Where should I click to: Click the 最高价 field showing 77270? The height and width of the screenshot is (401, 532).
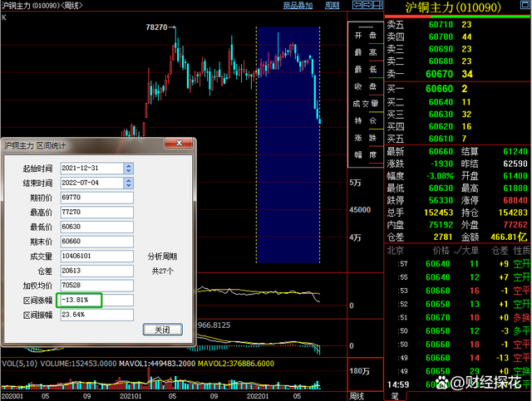[x=97, y=213]
